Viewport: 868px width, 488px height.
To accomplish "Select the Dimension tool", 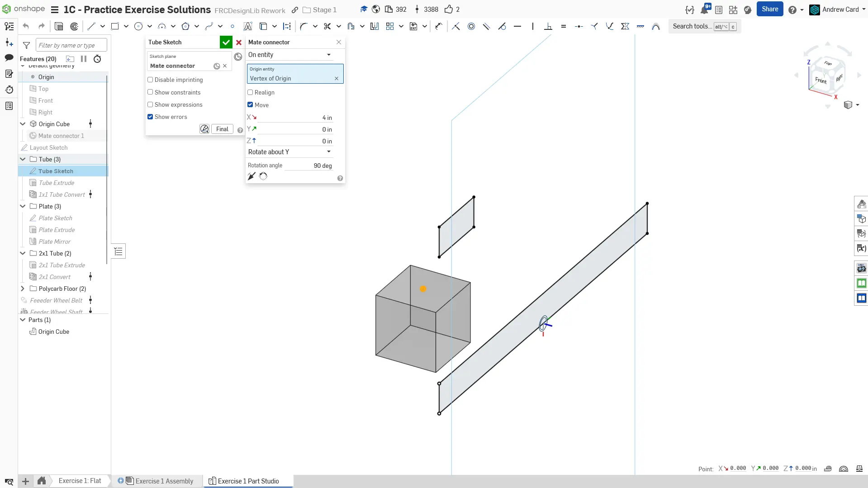I will tap(438, 26).
